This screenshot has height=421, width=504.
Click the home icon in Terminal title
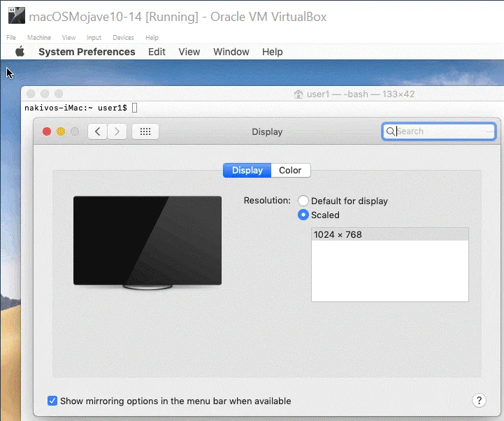(x=298, y=94)
